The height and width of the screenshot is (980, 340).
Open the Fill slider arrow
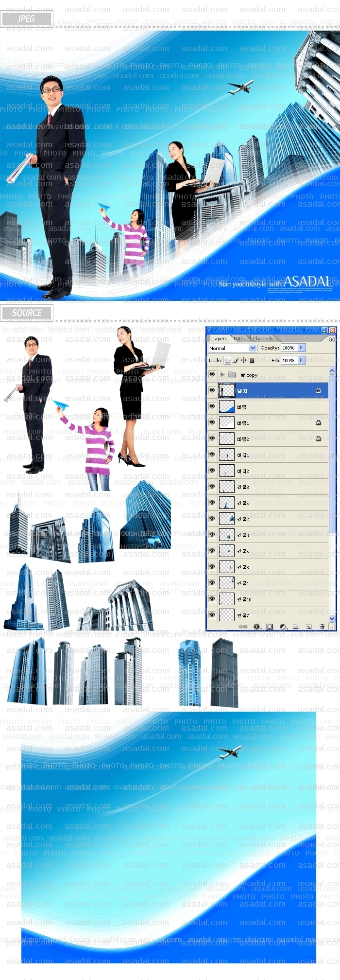tap(301, 360)
